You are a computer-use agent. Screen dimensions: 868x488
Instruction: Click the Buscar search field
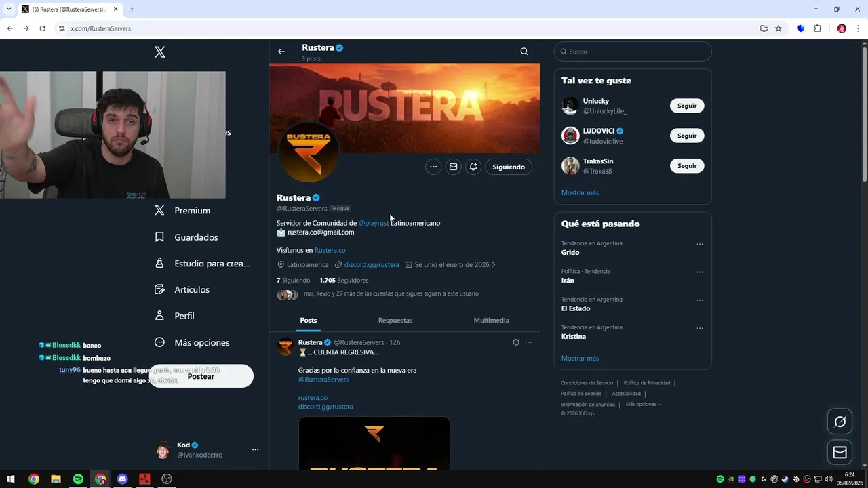click(x=633, y=52)
